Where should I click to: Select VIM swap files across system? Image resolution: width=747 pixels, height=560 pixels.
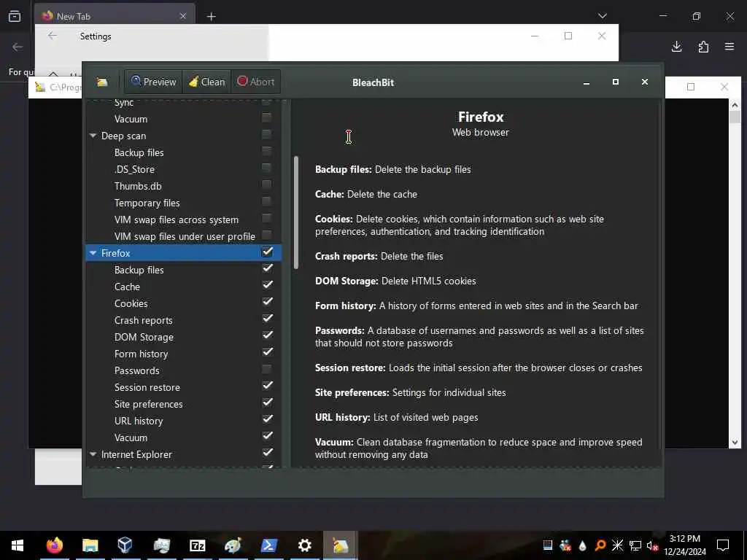tap(177, 219)
